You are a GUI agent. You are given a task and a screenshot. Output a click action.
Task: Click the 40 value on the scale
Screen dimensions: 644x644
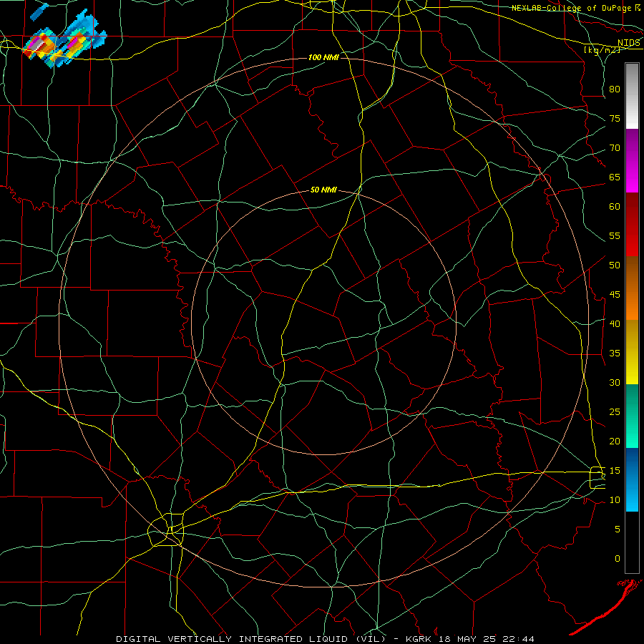615,323
